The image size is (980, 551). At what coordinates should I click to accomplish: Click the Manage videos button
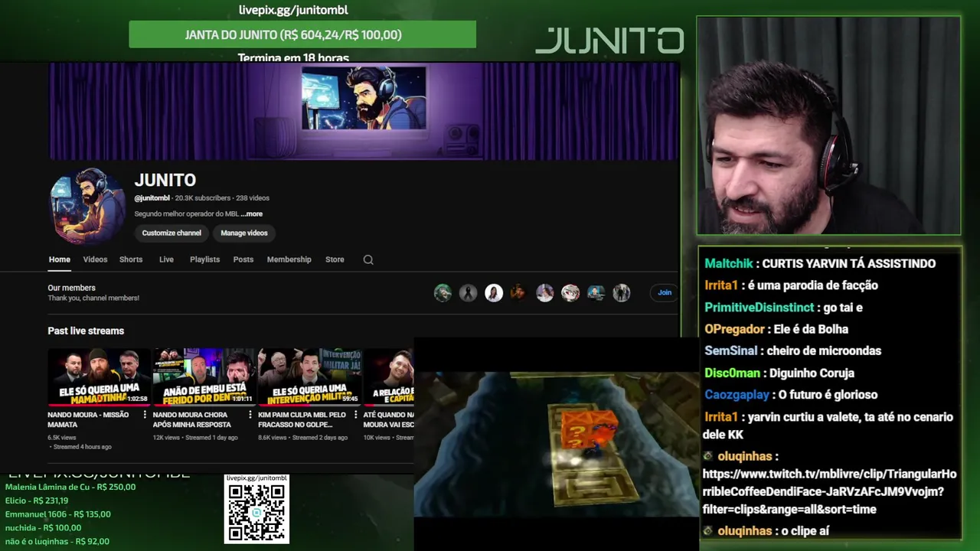[x=244, y=233]
